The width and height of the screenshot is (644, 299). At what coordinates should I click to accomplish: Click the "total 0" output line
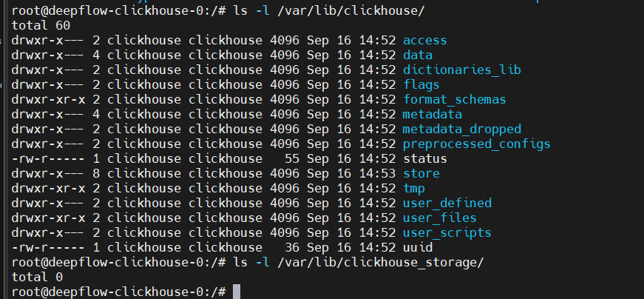click(x=33, y=277)
